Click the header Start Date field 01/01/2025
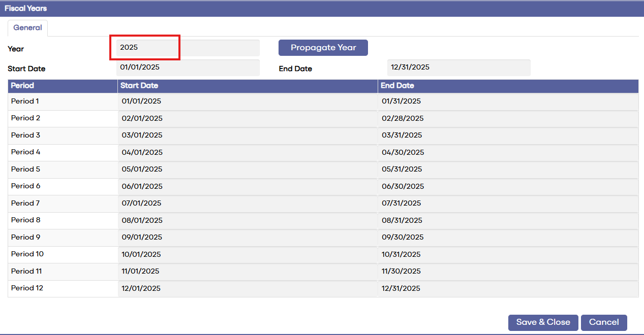The height and width of the screenshot is (335, 644). pyautogui.click(x=188, y=68)
